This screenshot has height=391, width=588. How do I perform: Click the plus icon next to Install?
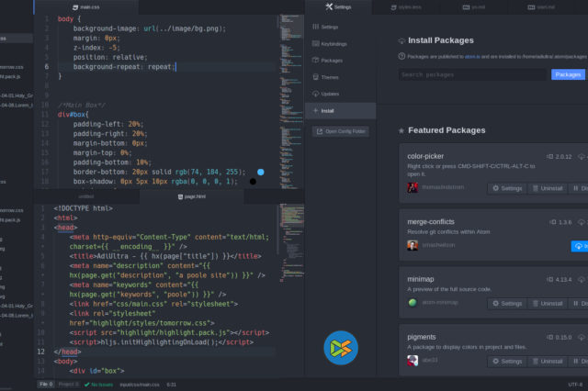315,110
